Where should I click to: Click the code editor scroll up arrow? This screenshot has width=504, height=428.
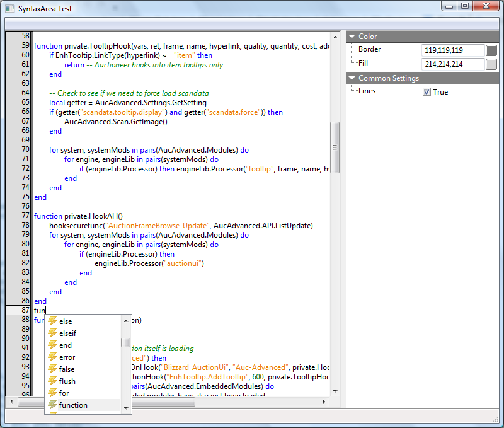coord(335,37)
